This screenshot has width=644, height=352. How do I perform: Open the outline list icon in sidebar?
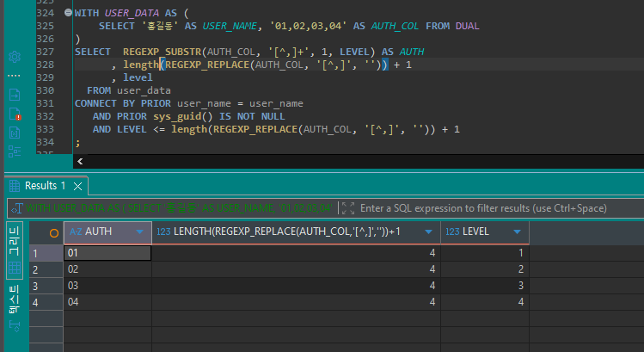coord(15,151)
